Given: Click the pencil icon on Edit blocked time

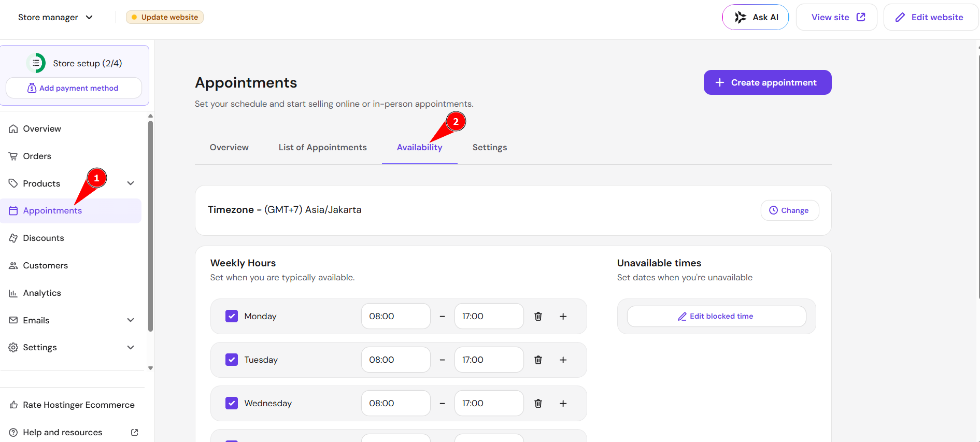Looking at the screenshot, I should pos(683,317).
